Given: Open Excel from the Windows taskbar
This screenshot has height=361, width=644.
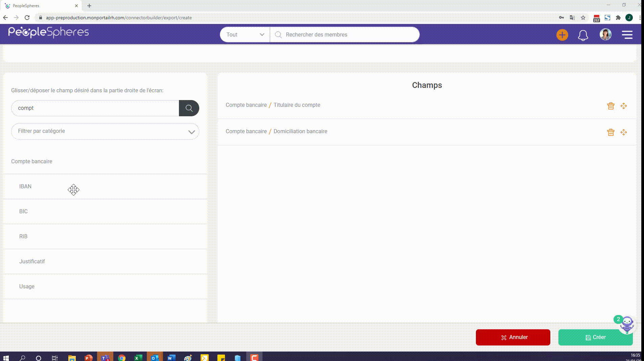Looking at the screenshot, I should (138, 358).
